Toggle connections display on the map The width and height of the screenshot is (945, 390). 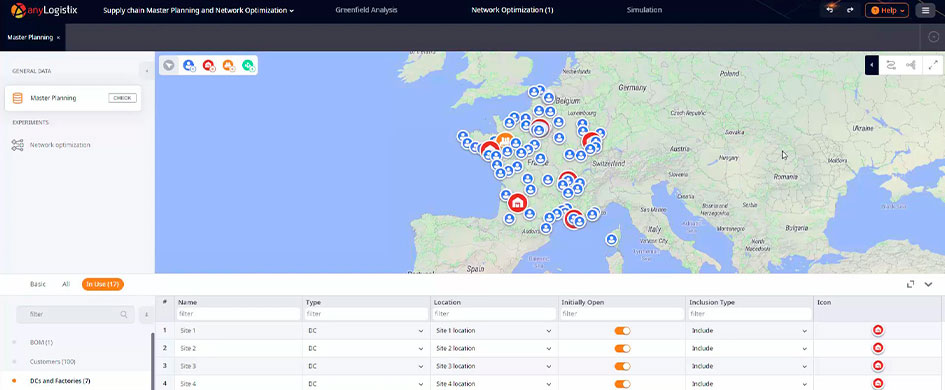coord(911,65)
